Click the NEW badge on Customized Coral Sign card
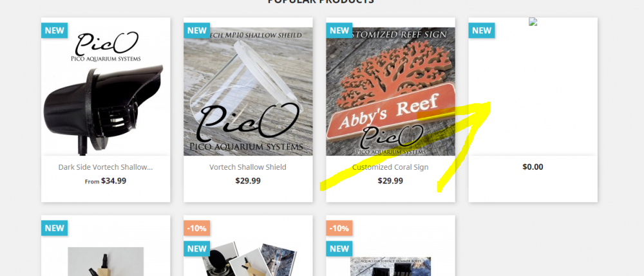The height and width of the screenshot is (276, 644). click(x=339, y=30)
